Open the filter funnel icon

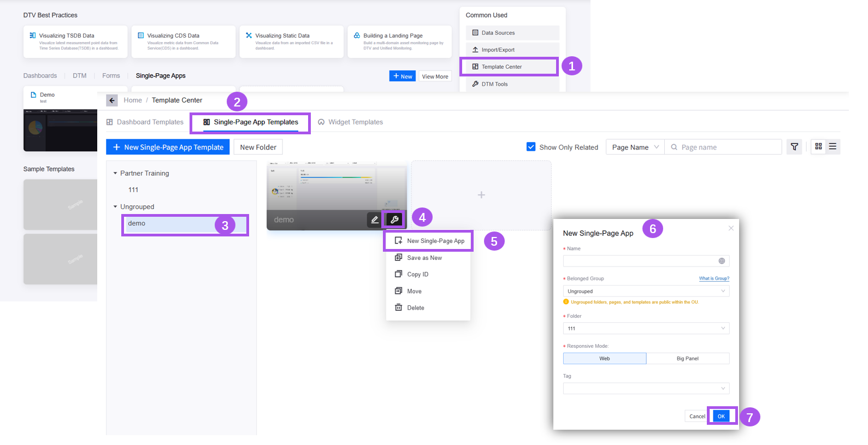coord(794,147)
